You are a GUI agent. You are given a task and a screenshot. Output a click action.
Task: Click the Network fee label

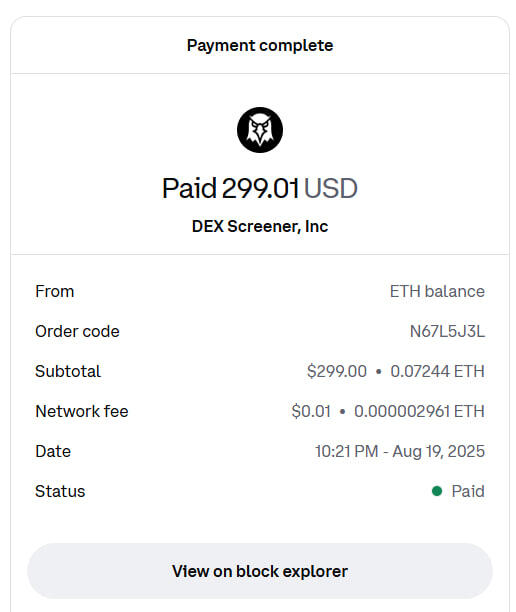[82, 411]
